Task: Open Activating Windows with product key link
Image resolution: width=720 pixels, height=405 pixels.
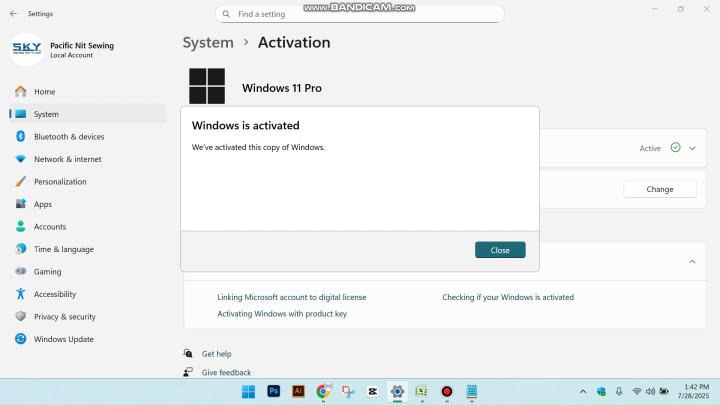Action: (282, 314)
